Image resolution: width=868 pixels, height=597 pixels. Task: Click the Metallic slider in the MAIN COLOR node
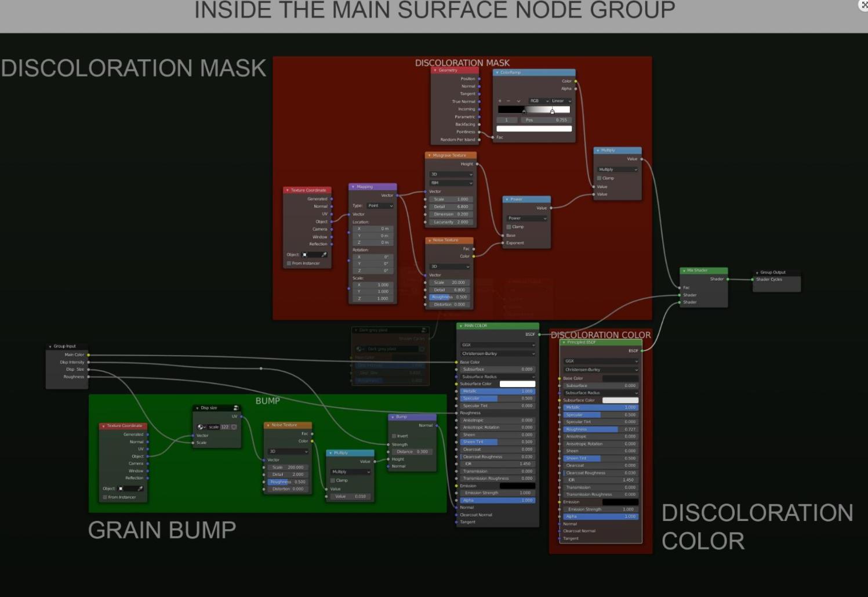(497, 391)
